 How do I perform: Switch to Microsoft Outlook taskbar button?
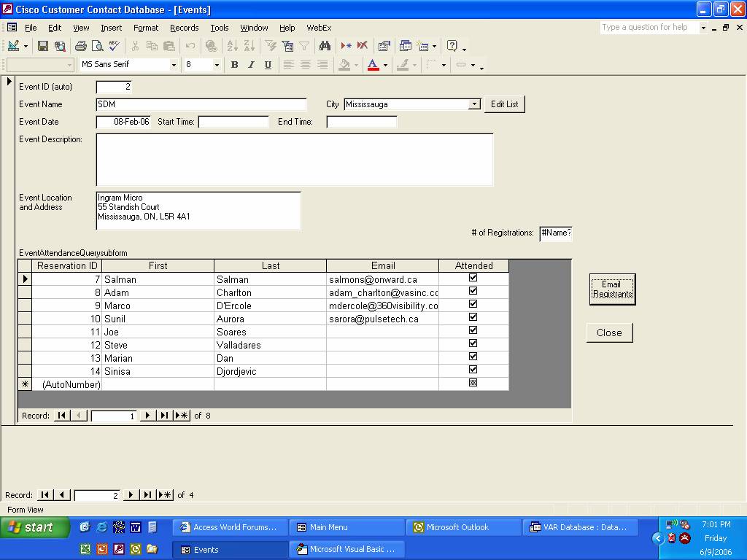[x=463, y=527]
